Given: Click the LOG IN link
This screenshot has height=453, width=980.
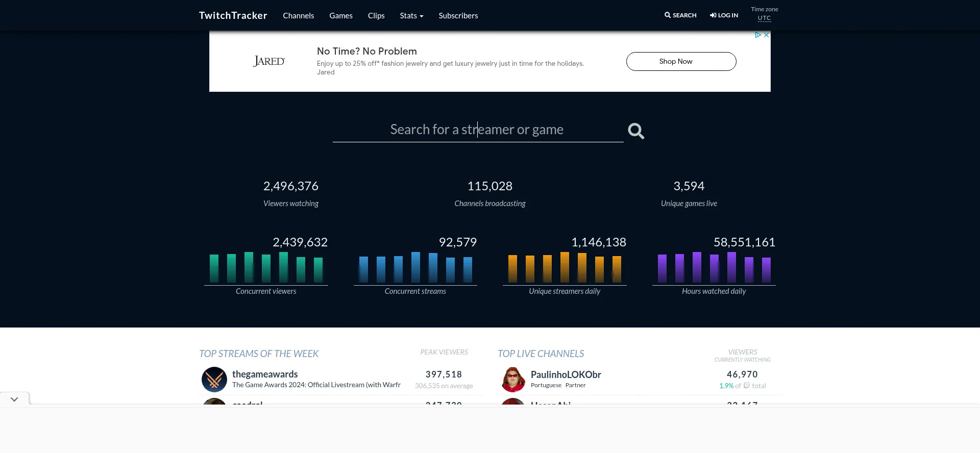Looking at the screenshot, I should coord(724,15).
